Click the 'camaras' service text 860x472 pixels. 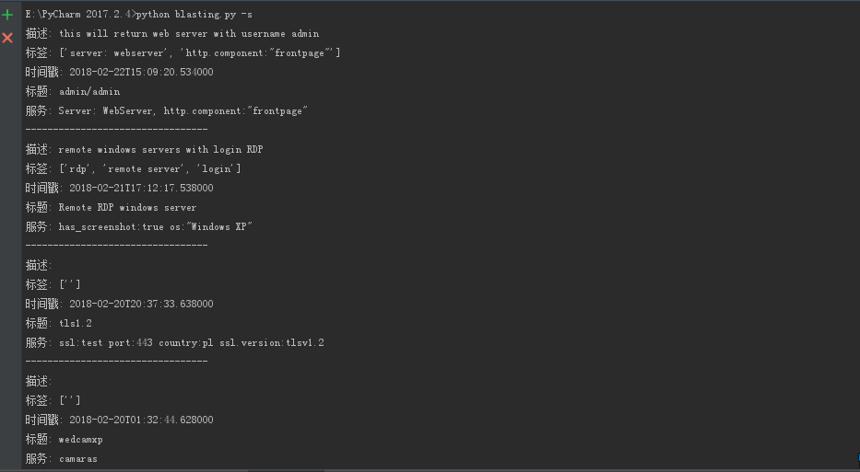[x=78, y=459]
